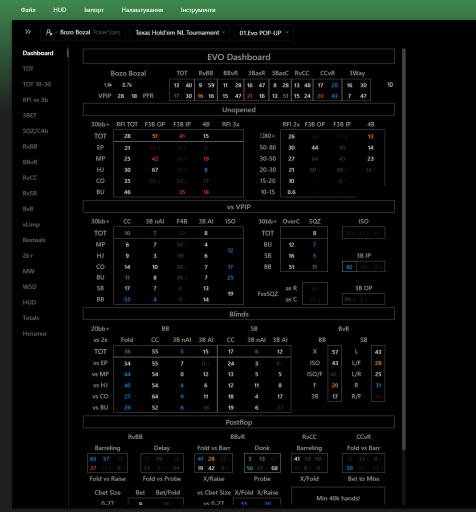
Task: Select the 2k+ sidebar tab
Action: (x=28, y=256)
